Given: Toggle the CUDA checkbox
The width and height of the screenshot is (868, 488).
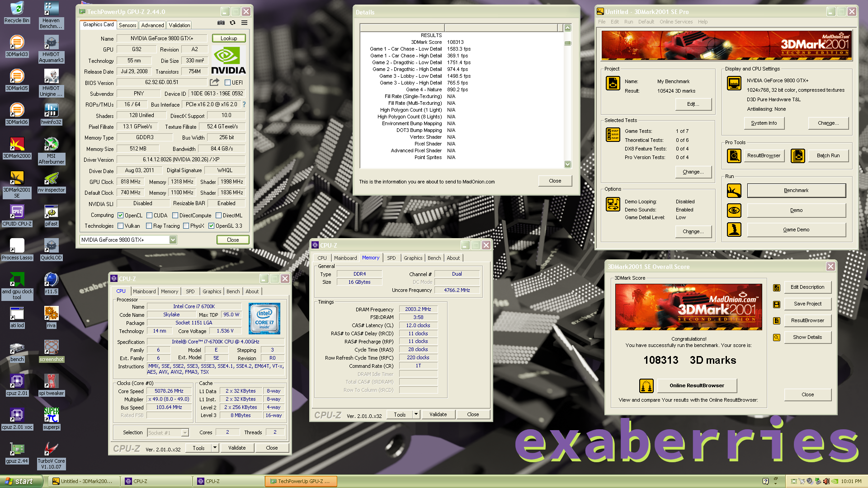Looking at the screenshot, I should tap(149, 216).
